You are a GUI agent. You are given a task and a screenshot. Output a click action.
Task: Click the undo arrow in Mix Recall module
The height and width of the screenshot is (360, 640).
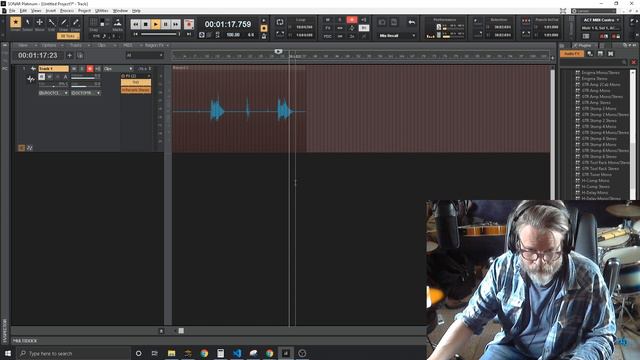click(411, 22)
